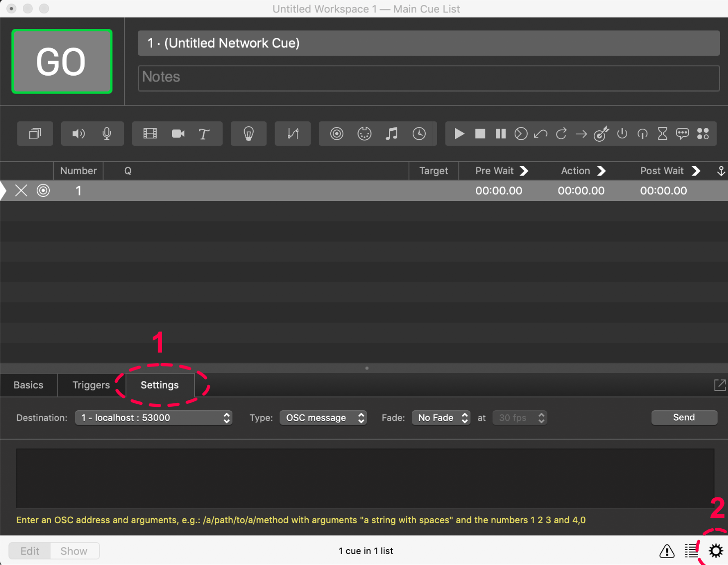The width and height of the screenshot is (728, 565).
Task: Add a new Network cue
Action: click(337, 134)
